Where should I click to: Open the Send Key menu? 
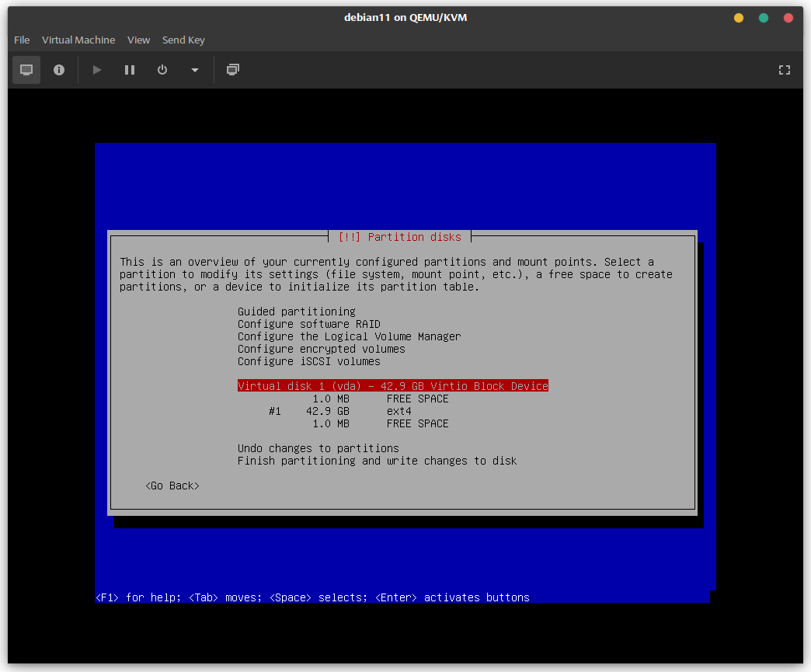coord(183,40)
